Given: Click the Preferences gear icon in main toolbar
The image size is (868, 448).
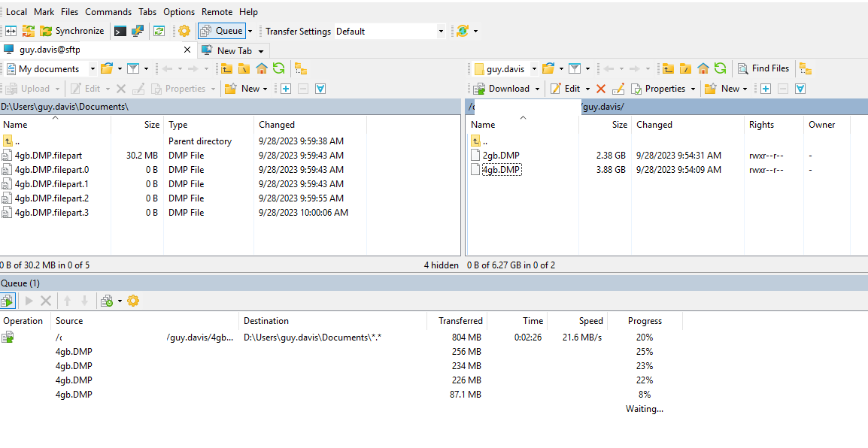Looking at the screenshot, I should (x=184, y=31).
